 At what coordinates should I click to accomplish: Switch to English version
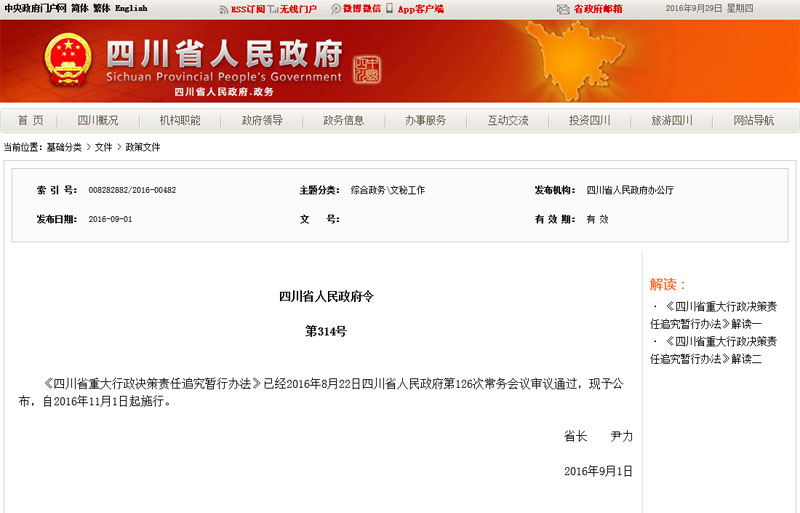click(x=131, y=8)
